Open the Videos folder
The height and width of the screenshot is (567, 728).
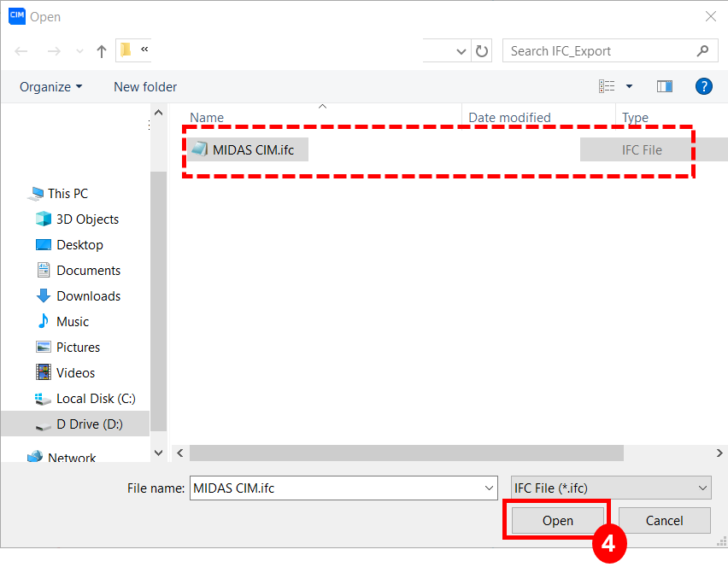pyautogui.click(x=76, y=372)
